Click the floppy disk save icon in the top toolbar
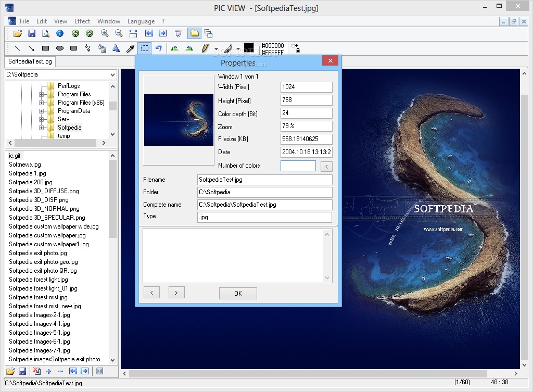 pyautogui.click(x=32, y=33)
